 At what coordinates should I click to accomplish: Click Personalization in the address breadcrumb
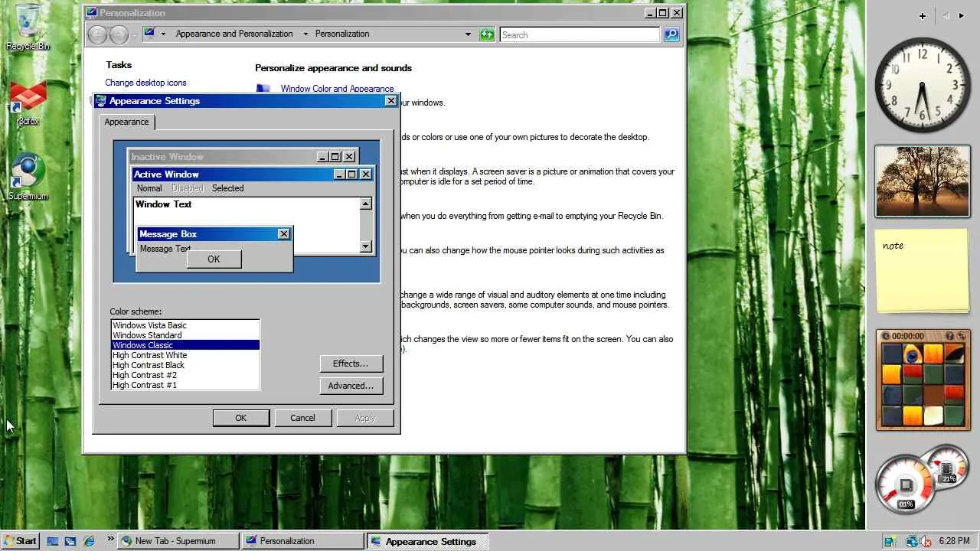[x=342, y=34]
